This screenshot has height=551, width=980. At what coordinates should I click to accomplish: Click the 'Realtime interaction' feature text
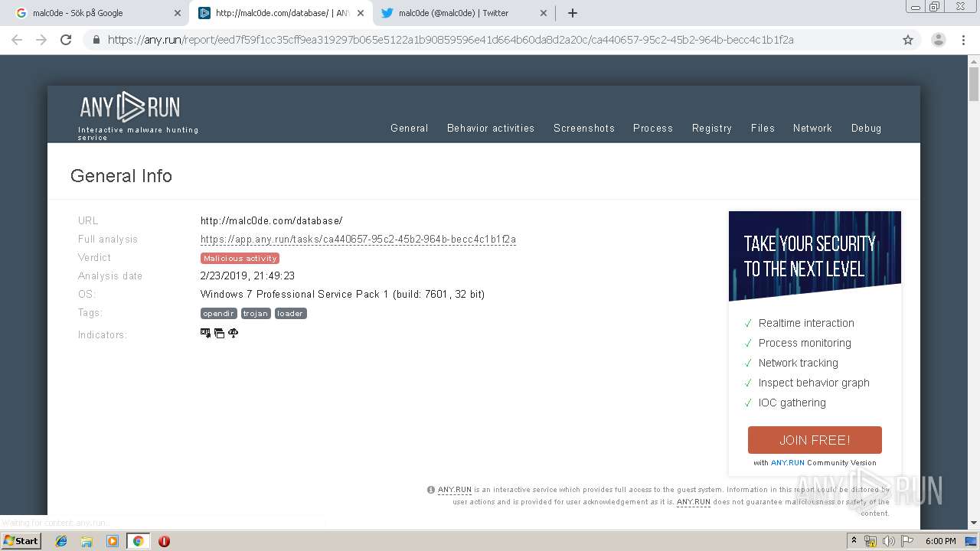point(806,323)
